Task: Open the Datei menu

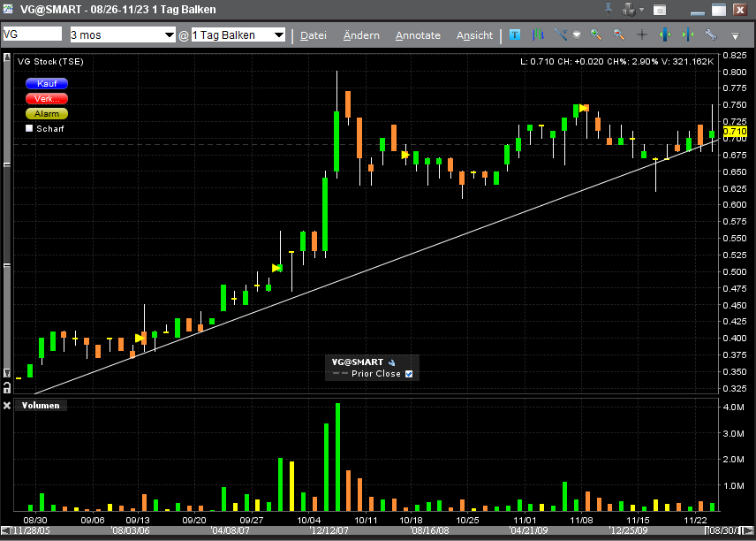Action: click(314, 35)
